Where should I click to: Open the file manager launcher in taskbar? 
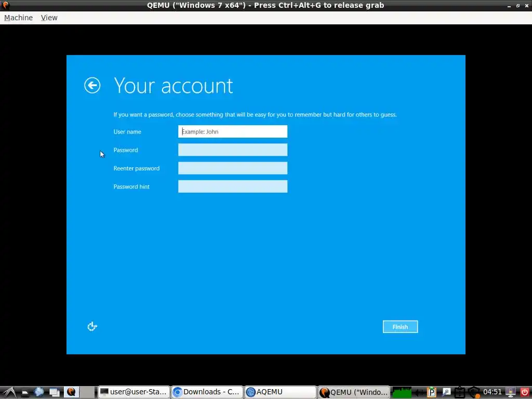pos(25,392)
